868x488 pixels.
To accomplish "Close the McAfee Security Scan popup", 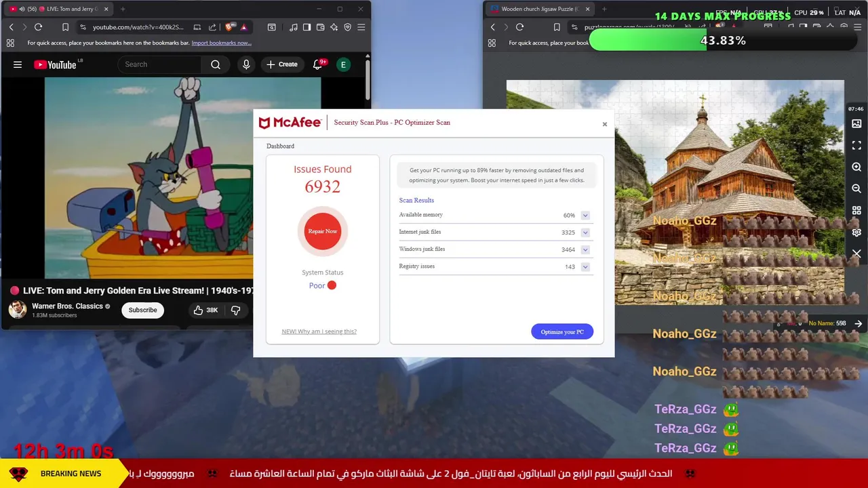I will click(605, 124).
